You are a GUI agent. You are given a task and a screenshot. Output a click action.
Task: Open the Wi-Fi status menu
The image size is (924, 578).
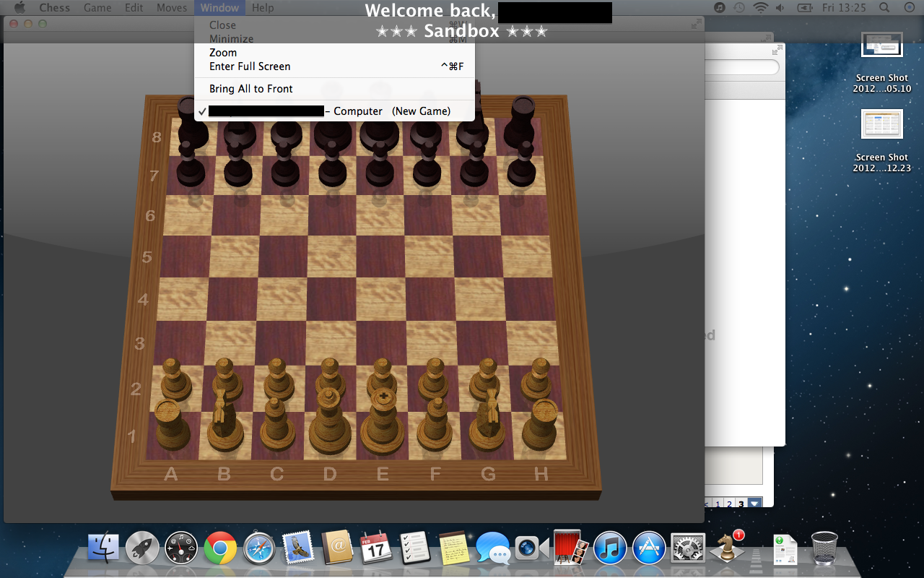coord(760,8)
